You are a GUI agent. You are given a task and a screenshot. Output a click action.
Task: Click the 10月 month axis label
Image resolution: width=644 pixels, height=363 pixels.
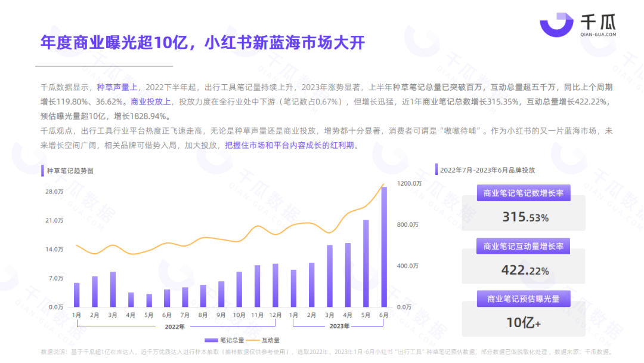(x=239, y=315)
